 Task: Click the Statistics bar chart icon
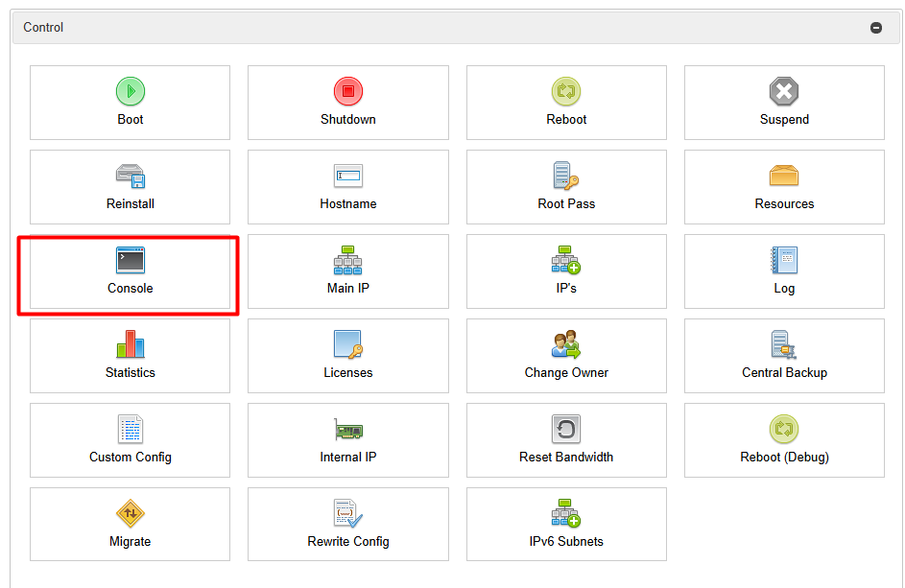(131, 344)
